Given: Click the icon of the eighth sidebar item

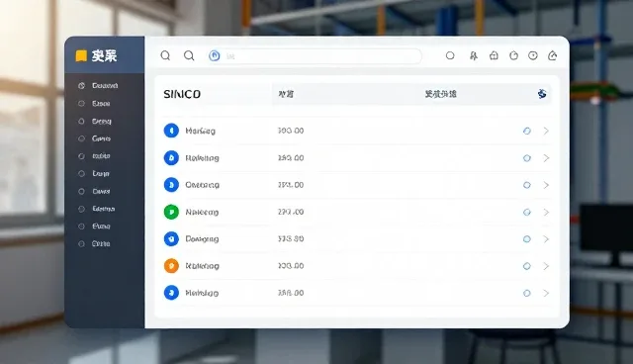Looking at the screenshot, I should tap(81, 209).
